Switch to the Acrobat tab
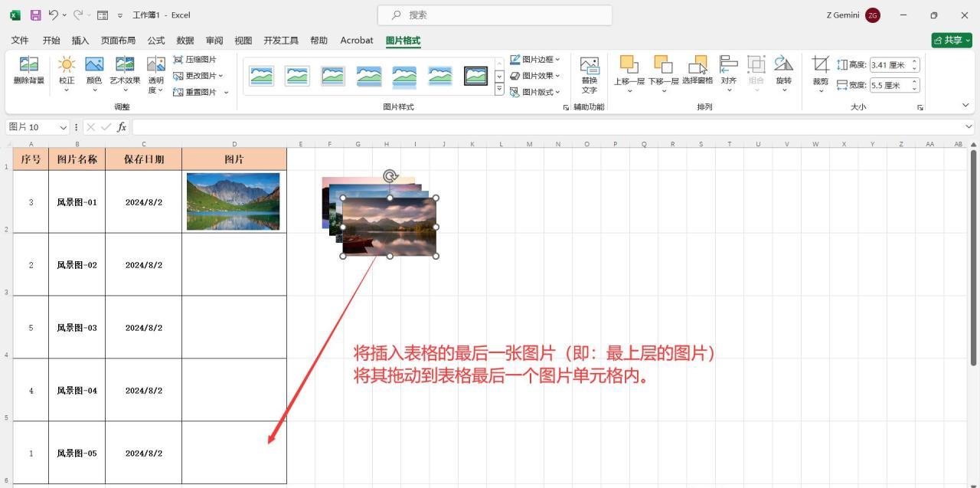Screen dimensions: 980x488 coord(357,41)
